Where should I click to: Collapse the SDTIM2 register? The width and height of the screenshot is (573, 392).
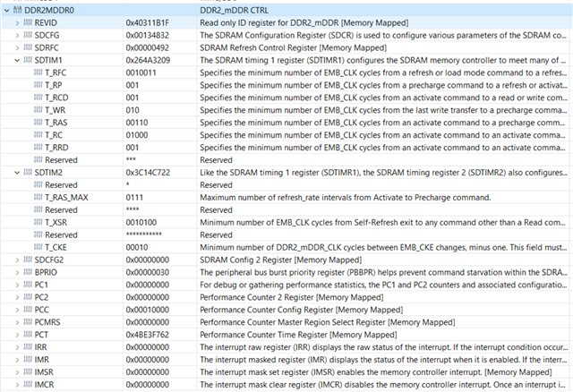coord(17,173)
